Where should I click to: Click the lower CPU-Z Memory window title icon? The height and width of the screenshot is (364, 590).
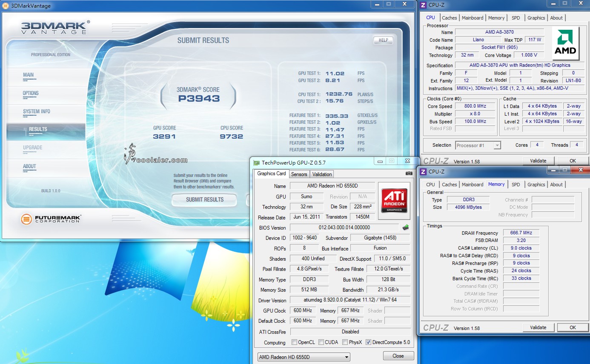423,171
